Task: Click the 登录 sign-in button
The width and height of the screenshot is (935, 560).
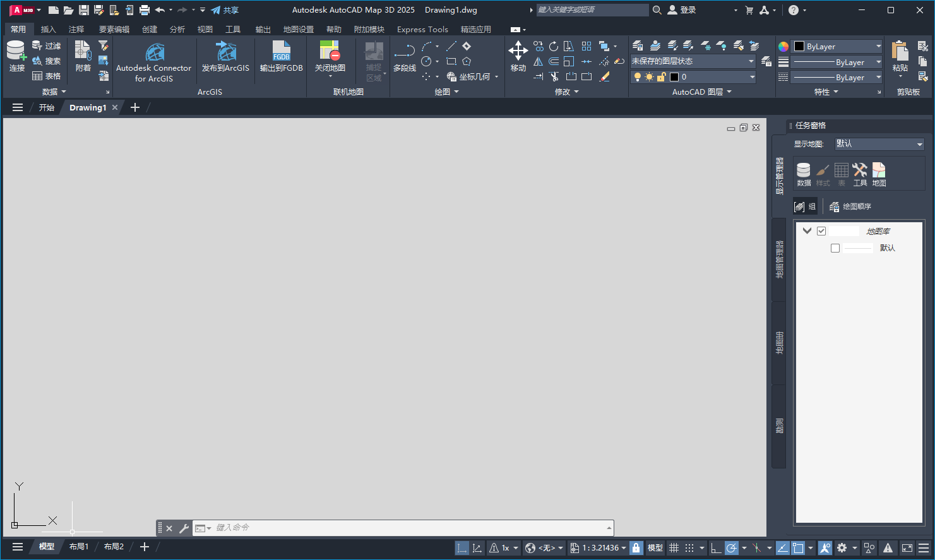Action: click(682, 10)
